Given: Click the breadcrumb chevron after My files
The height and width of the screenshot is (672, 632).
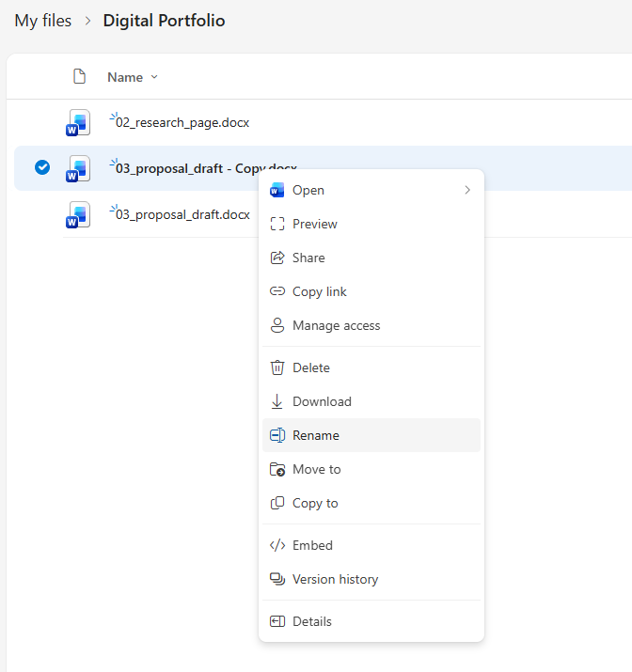Looking at the screenshot, I should click(87, 21).
